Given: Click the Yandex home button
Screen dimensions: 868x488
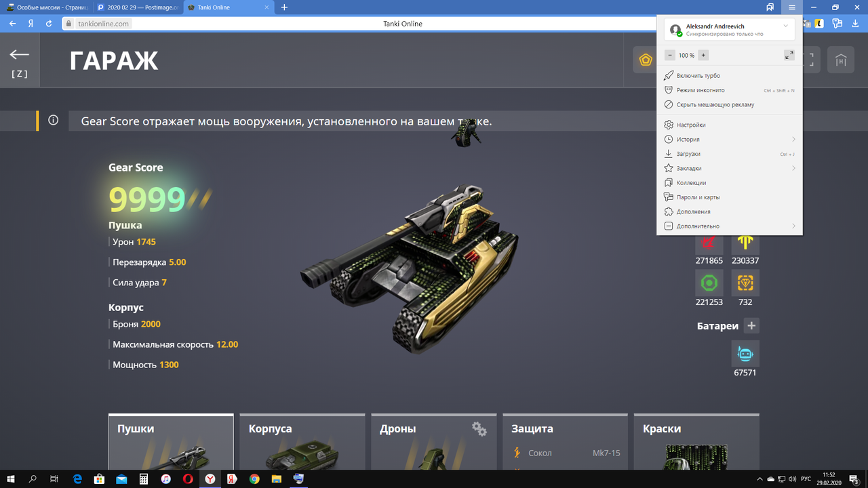Looking at the screenshot, I should [31, 23].
